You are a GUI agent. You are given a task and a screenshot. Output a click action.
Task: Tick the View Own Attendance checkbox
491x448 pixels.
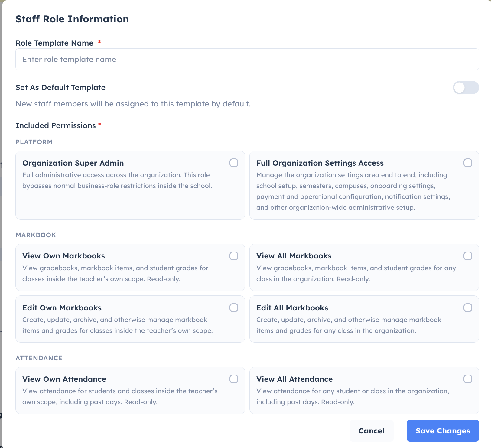(x=234, y=379)
